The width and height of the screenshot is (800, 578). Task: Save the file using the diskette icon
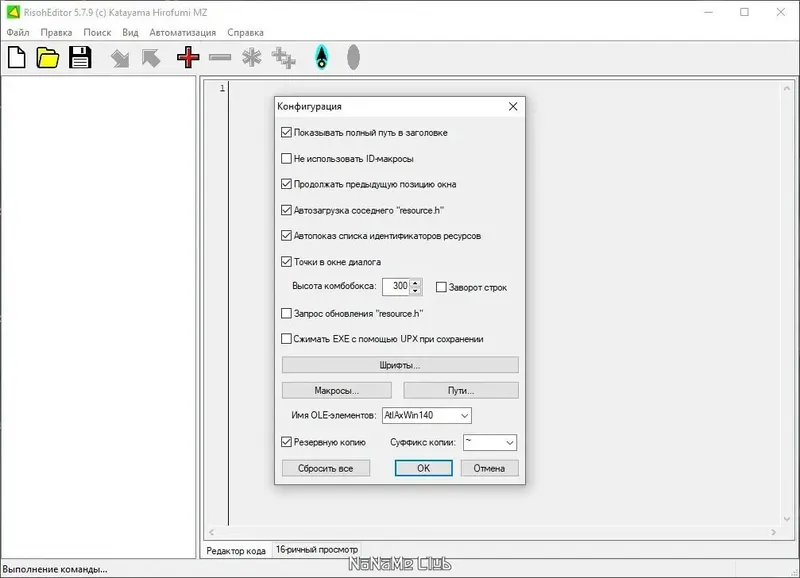point(79,57)
